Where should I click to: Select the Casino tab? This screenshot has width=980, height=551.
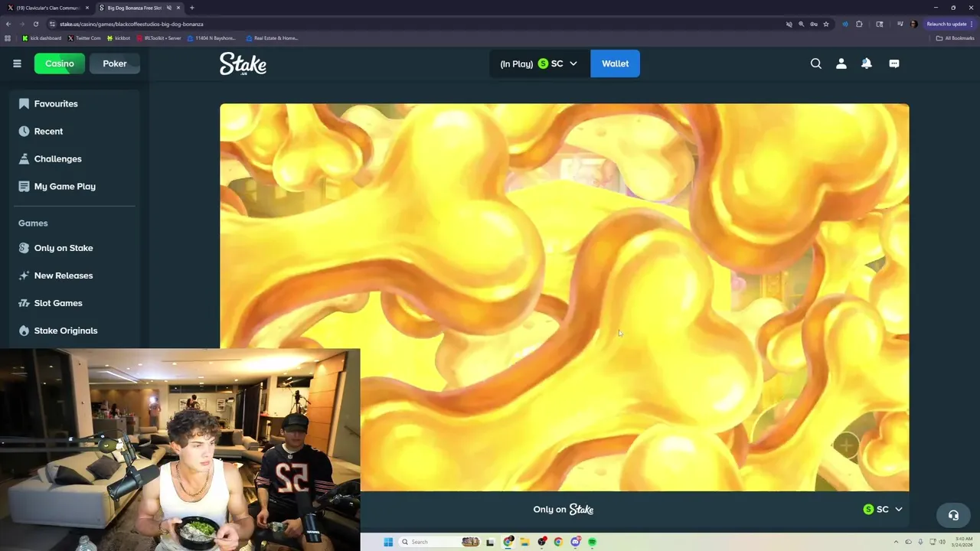(x=60, y=64)
